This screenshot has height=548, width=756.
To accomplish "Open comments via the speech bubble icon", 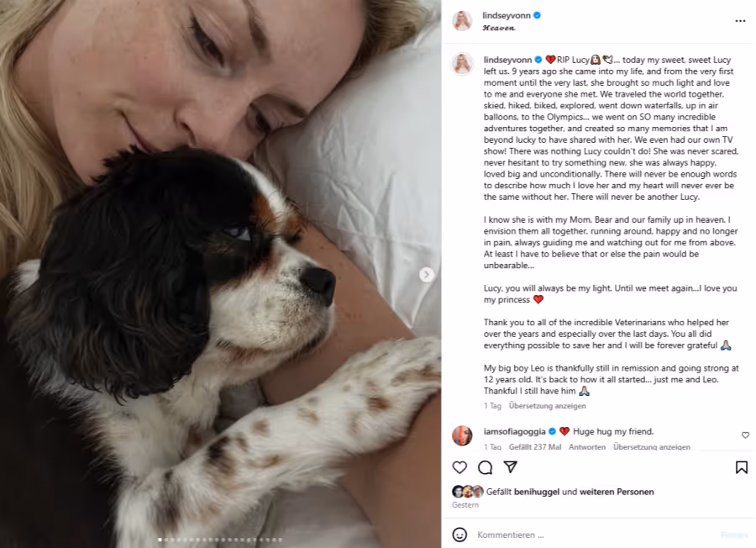I will [x=485, y=467].
